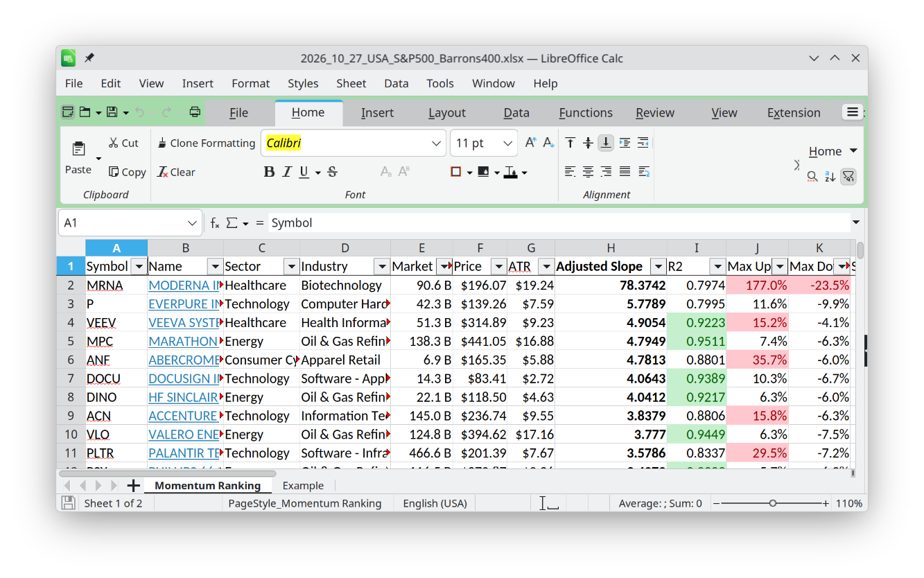Open the Calibri font name dropdown

[436, 143]
